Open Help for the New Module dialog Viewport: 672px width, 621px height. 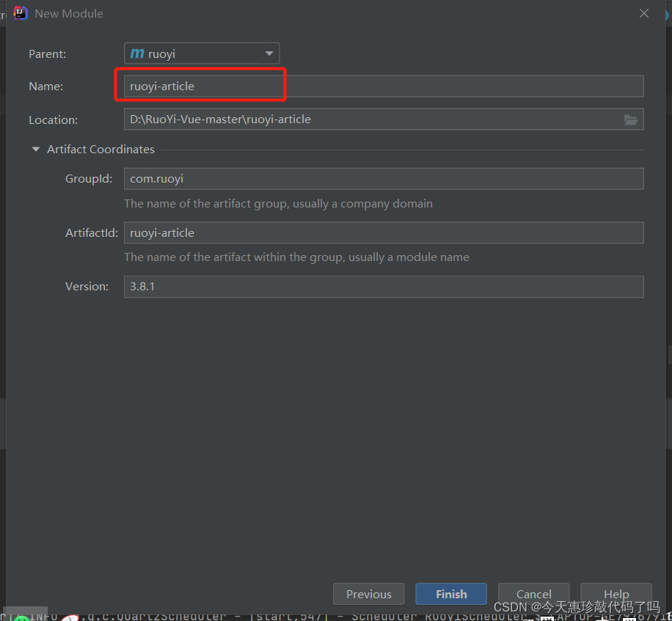tap(616, 594)
